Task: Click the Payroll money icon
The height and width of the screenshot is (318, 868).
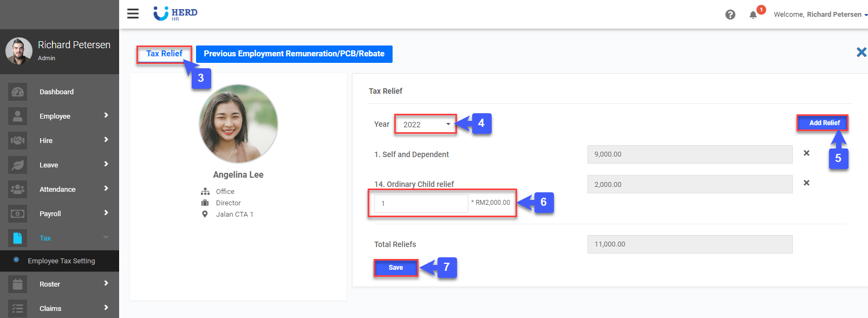Action: click(17, 214)
